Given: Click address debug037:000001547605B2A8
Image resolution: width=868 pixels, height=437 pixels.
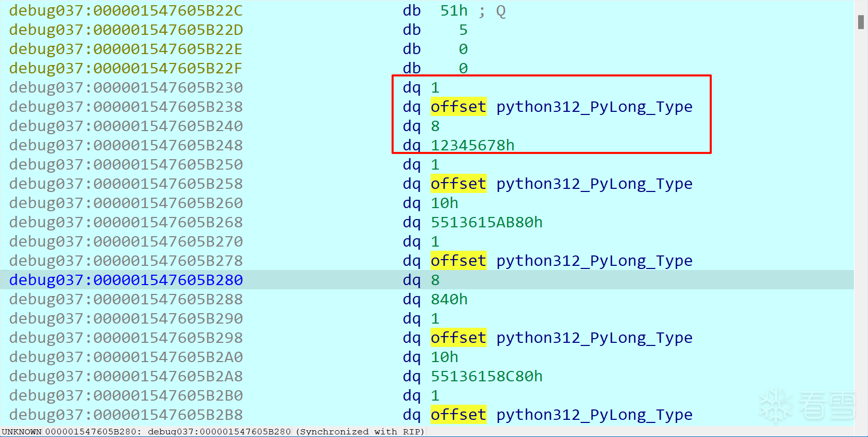Looking at the screenshot, I should (x=126, y=377).
